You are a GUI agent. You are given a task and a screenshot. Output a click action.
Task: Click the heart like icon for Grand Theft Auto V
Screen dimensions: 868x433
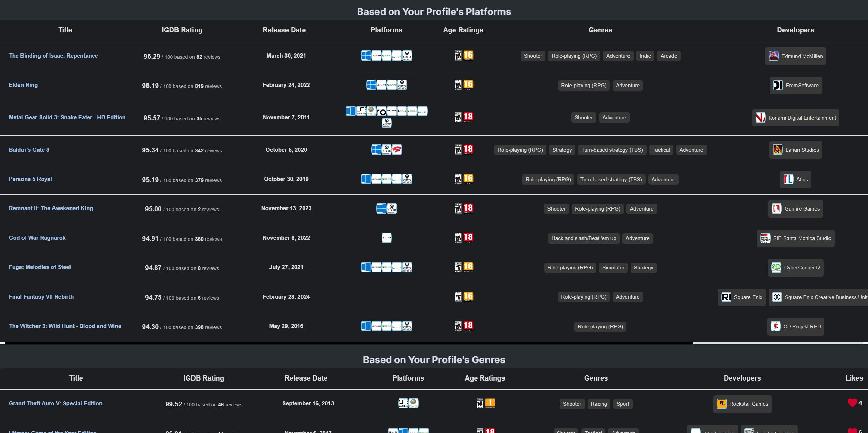pos(852,403)
